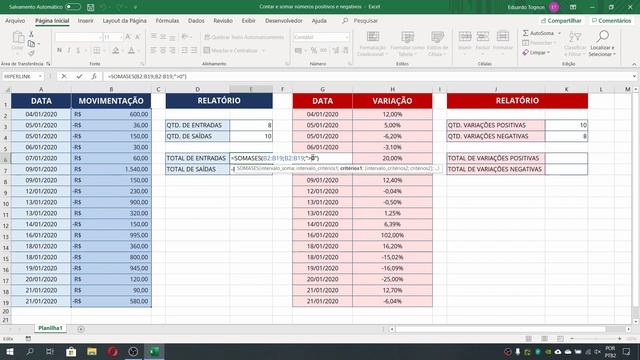Switch to the Fórmulas tab
Image resolution: width=640 pixels, height=360 pixels.
click(x=167, y=20)
